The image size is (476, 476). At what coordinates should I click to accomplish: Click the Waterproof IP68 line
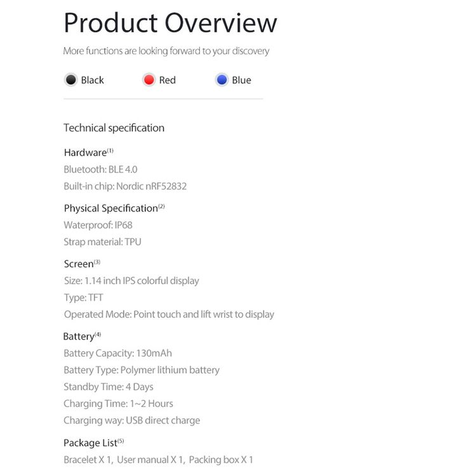(x=98, y=225)
